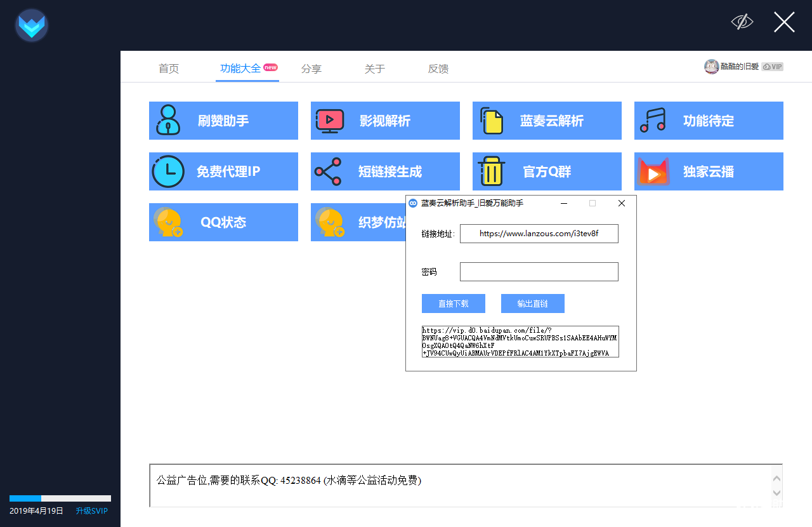The height and width of the screenshot is (527, 812).
Task: Click the 链接地址 URL input field
Action: point(539,234)
